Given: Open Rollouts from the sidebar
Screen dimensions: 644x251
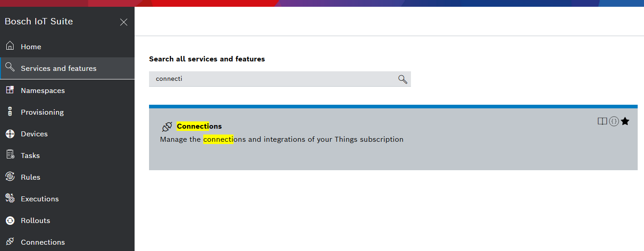Looking at the screenshot, I should 67,220.
